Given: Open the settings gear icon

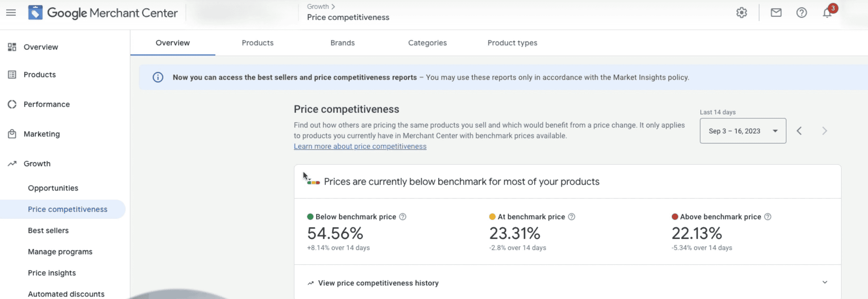Looking at the screenshot, I should [741, 13].
